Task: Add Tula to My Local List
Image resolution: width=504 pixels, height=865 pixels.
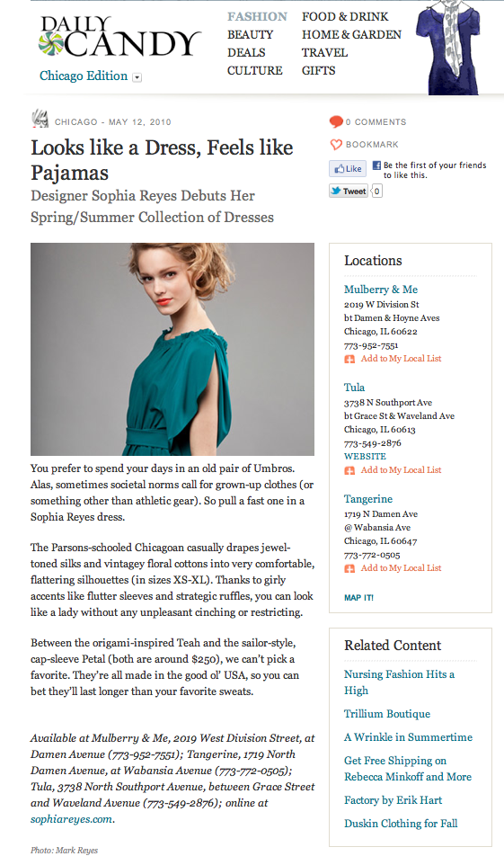Action: (x=401, y=470)
